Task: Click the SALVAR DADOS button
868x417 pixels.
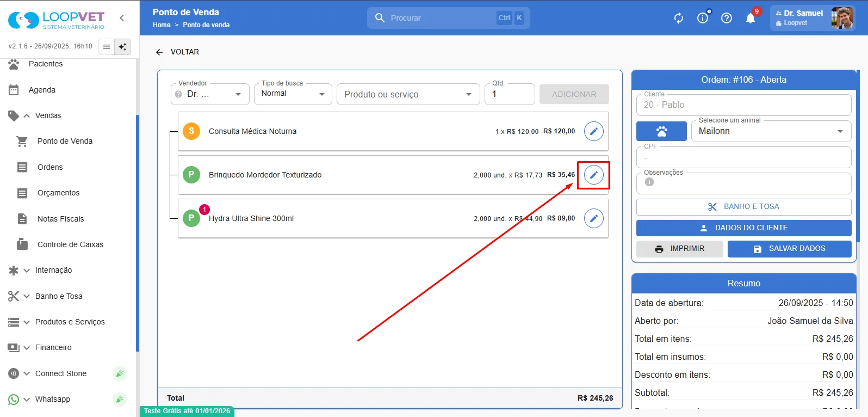Action: 790,249
